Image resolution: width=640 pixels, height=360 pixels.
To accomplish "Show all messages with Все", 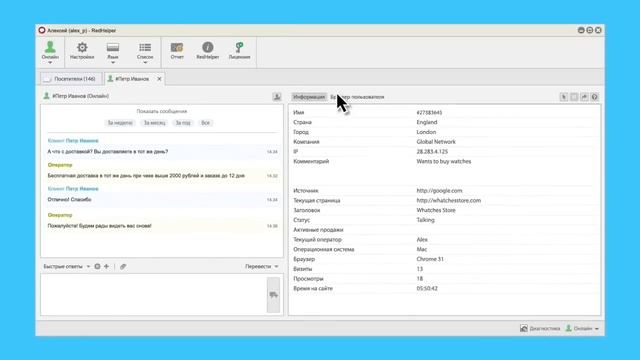I will click(x=205, y=123).
